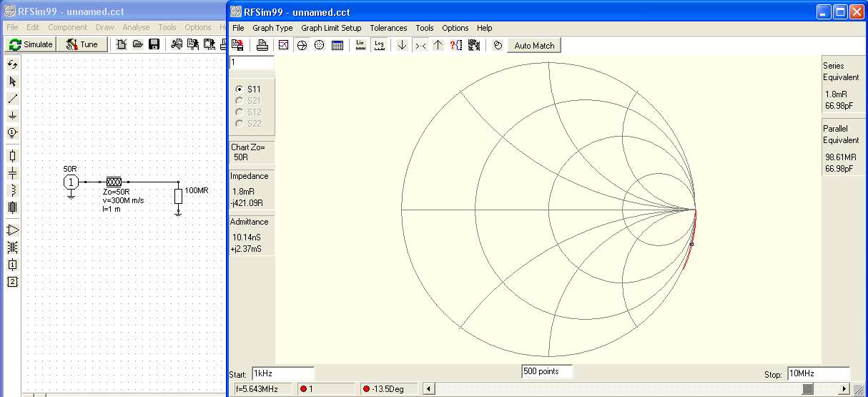Click the red question mark brace icon
This screenshot has width=868, height=397.
(455, 45)
